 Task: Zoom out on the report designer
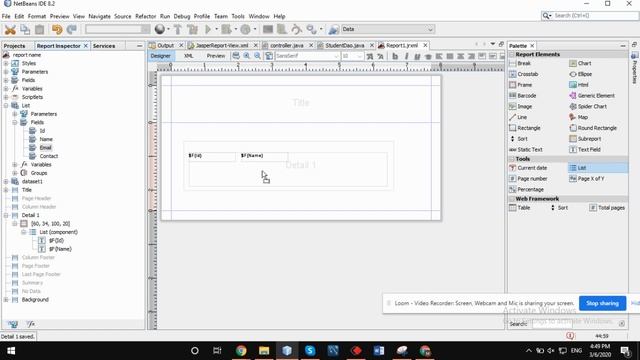tap(257, 56)
